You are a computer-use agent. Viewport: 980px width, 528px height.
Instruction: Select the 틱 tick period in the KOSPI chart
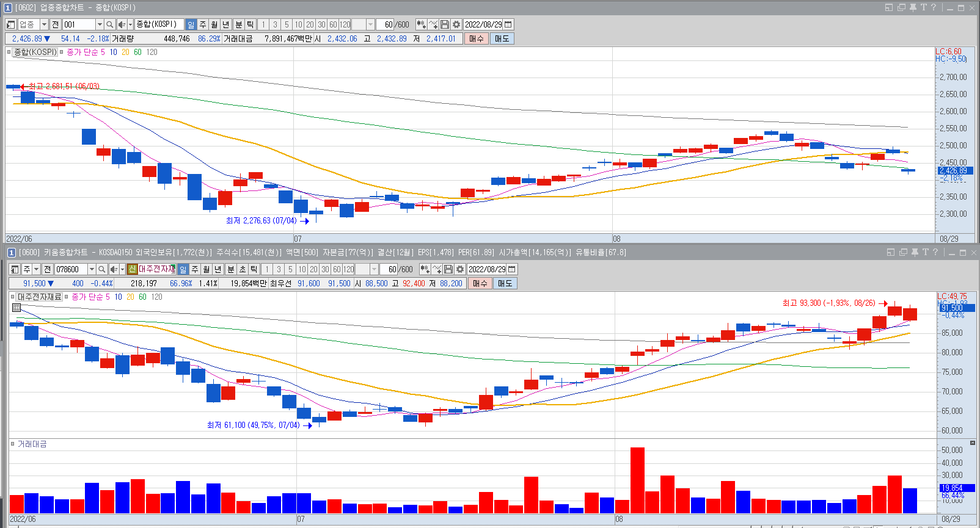point(250,24)
